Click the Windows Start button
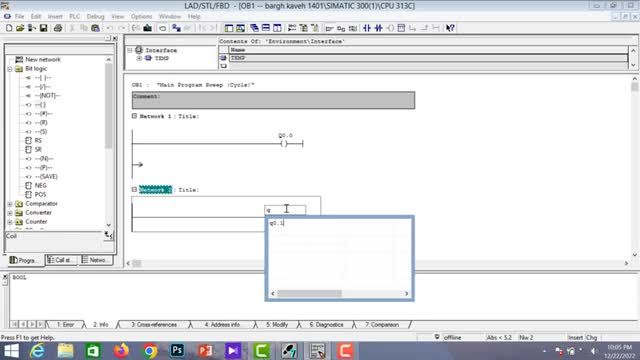 point(11,351)
